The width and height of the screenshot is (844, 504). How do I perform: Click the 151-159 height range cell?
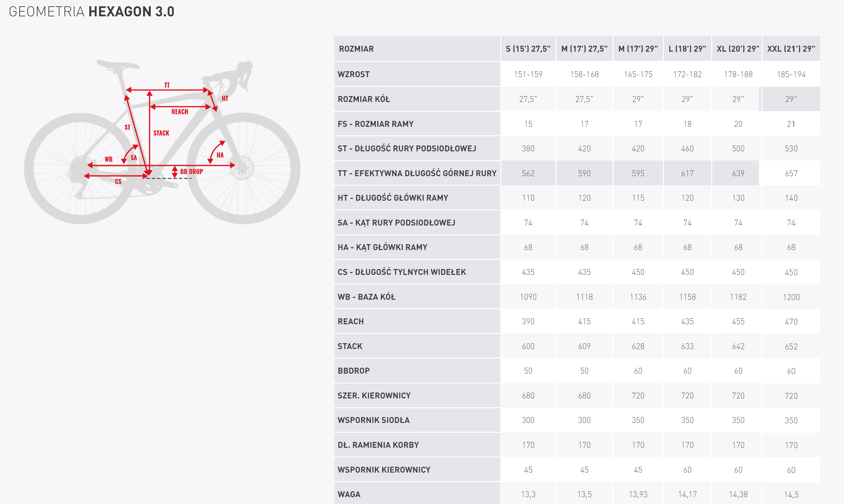(x=528, y=75)
